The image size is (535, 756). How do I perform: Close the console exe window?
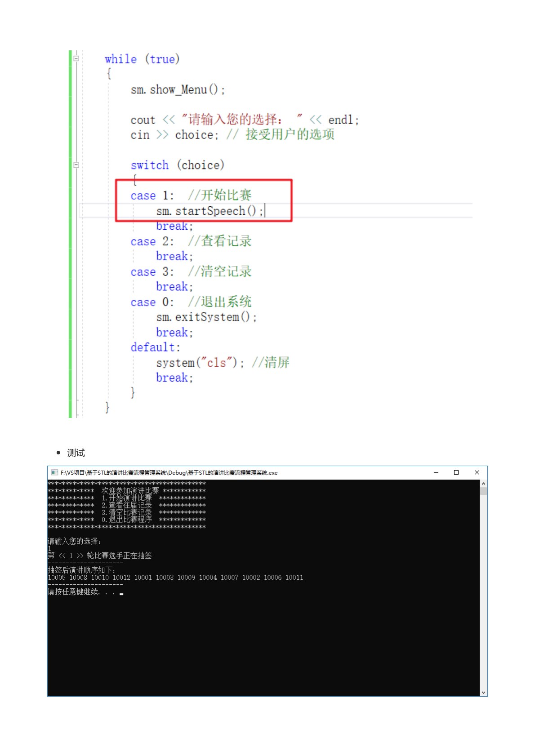tap(477, 472)
